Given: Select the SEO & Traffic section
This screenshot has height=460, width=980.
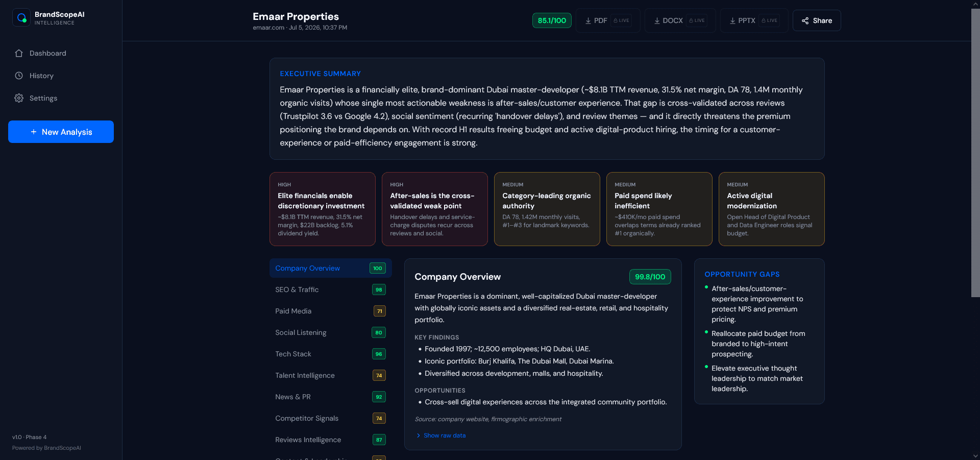Looking at the screenshot, I should tap(330, 289).
